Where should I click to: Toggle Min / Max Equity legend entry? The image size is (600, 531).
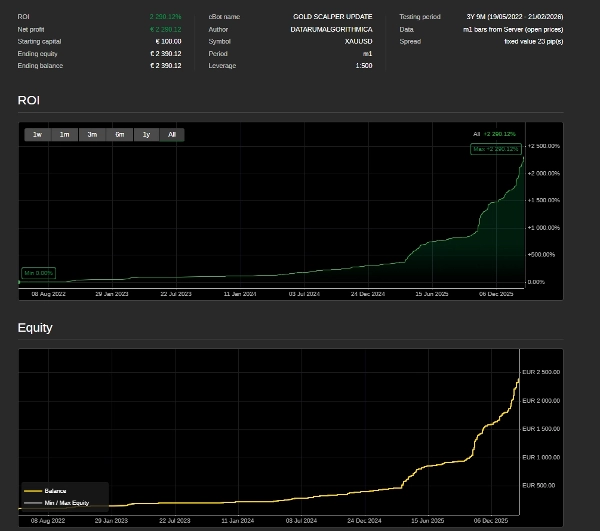pyautogui.click(x=66, y=503)
